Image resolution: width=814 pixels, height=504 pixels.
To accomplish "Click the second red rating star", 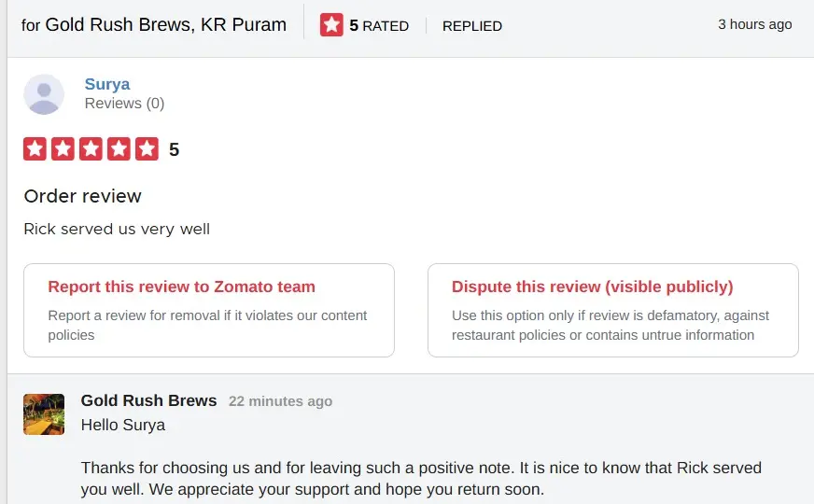I will [x=63, y=149].
